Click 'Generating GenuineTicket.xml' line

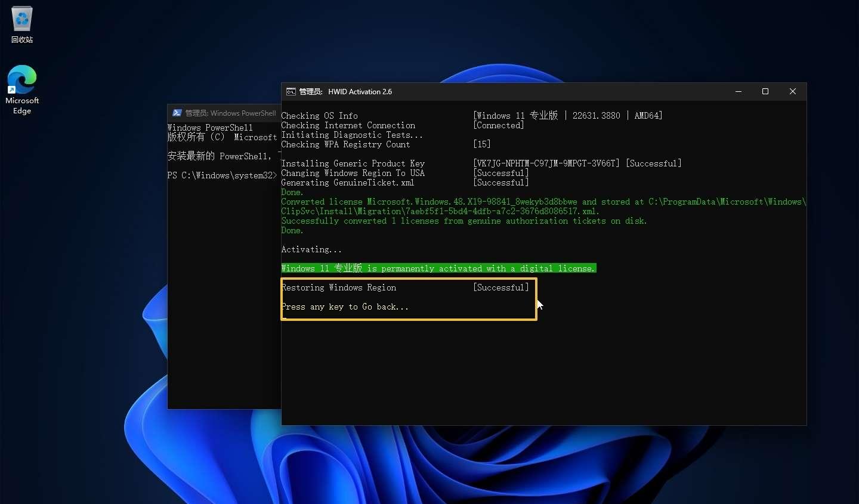pyautogui.click(x=348, y=183)
